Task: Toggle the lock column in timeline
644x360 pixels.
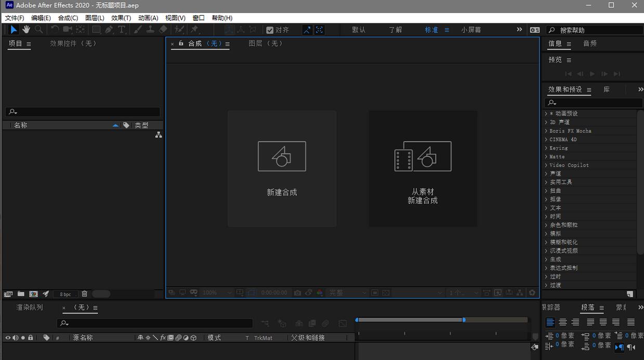Action: [x=31, y=338]
